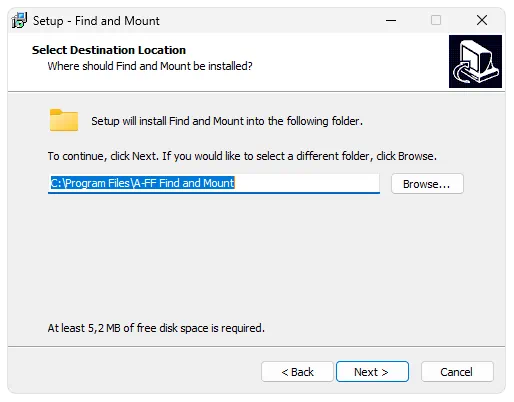Click the grayed-out maximize button

(436, 20)
